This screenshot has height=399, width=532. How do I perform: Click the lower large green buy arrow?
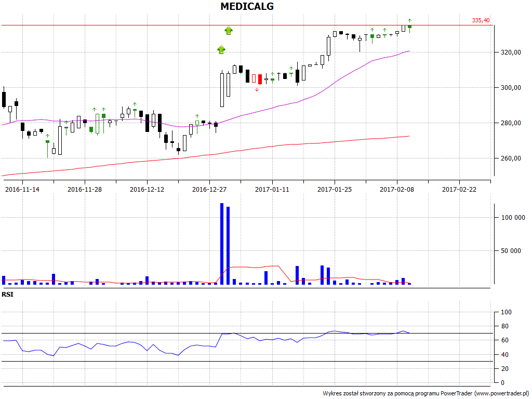[x=221, y=49]
